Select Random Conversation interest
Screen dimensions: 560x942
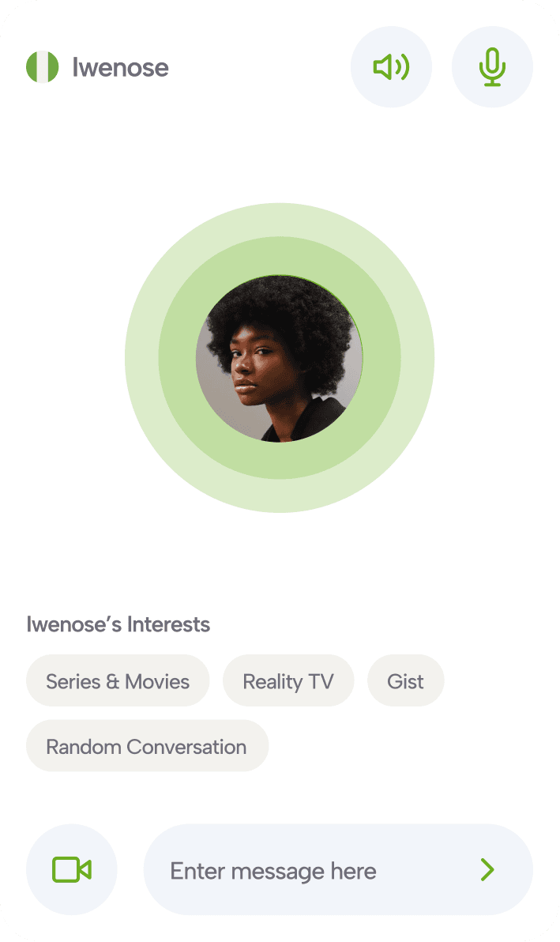tap(147, 746)
